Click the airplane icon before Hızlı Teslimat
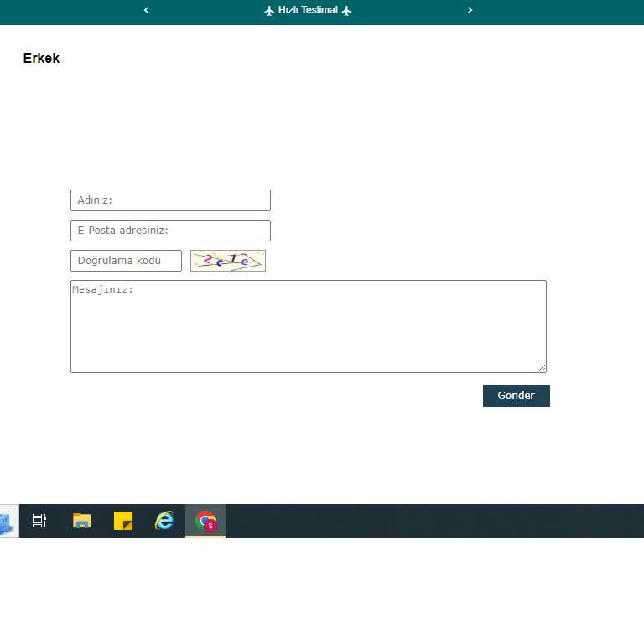The image size is (644, 644). point(269,11)
